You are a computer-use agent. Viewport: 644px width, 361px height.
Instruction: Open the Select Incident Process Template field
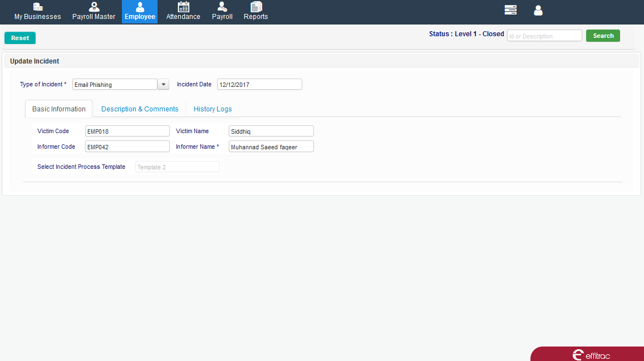pos(177,167)
